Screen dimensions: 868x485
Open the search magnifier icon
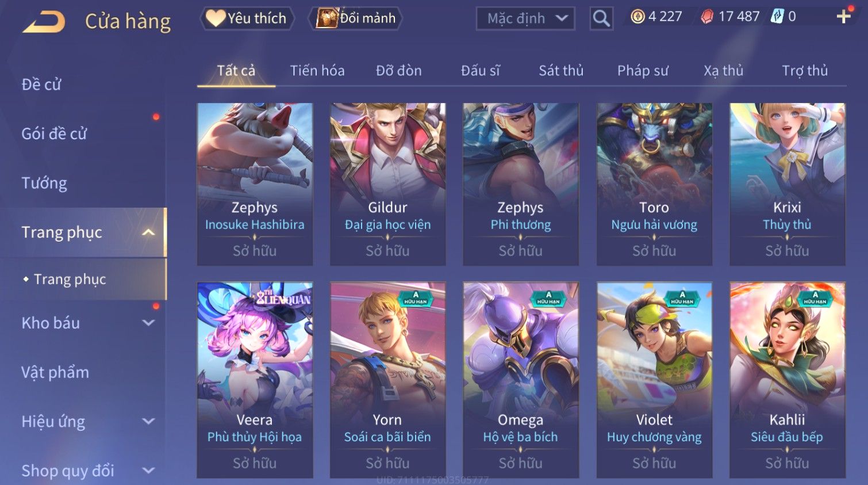coord(601,18)
